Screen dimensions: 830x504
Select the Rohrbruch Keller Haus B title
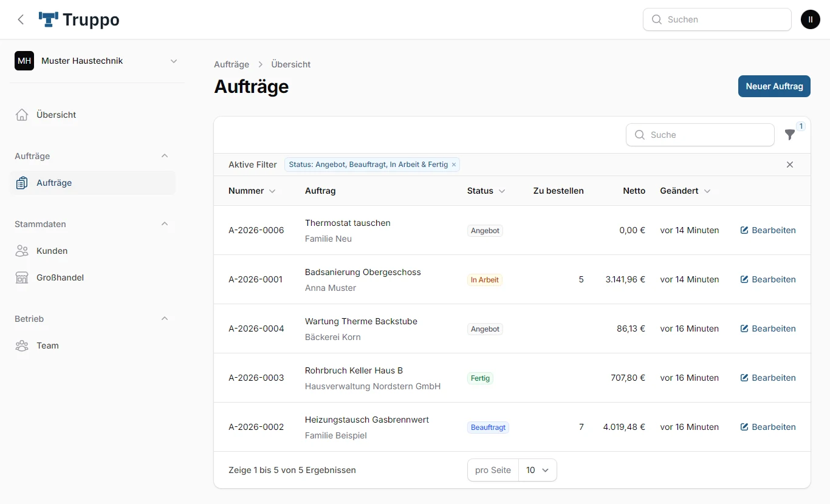pos(354,370)
